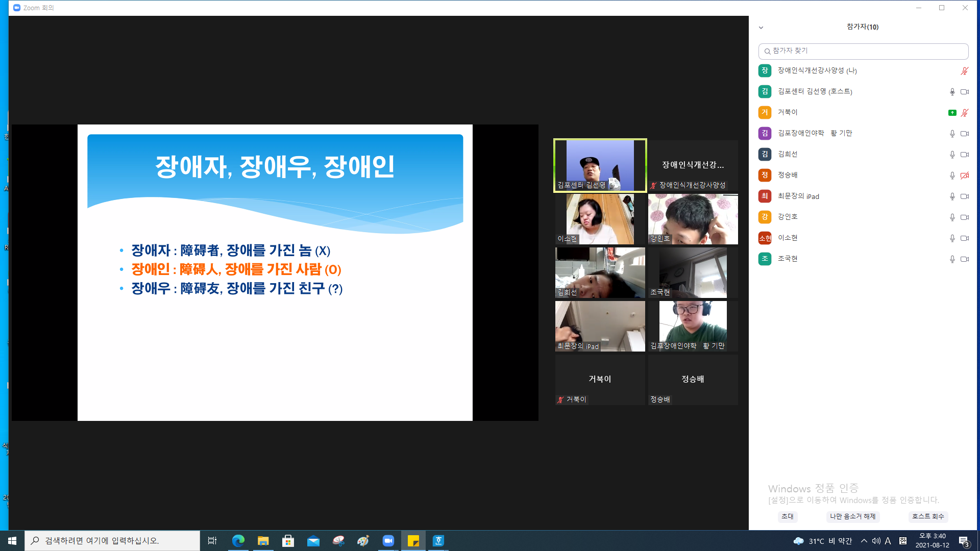Open Windows Start menu
Viewport: 980px width, 551px height.
pos(12,541)
